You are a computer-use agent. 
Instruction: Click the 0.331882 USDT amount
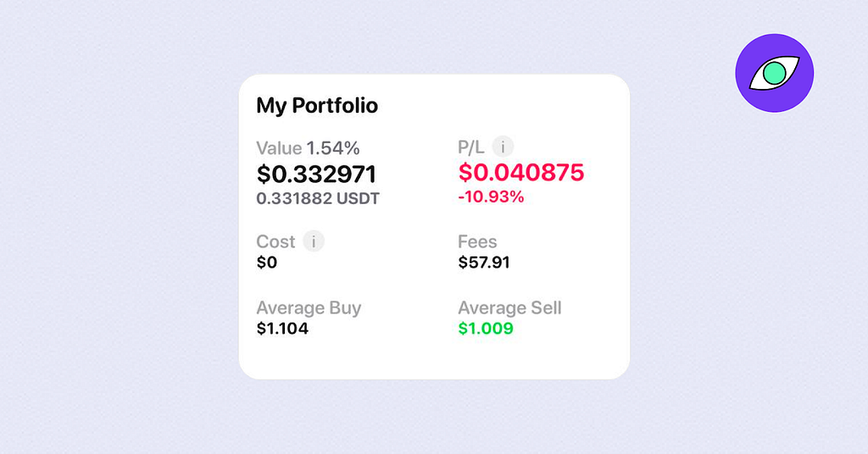tap(318, 198)
